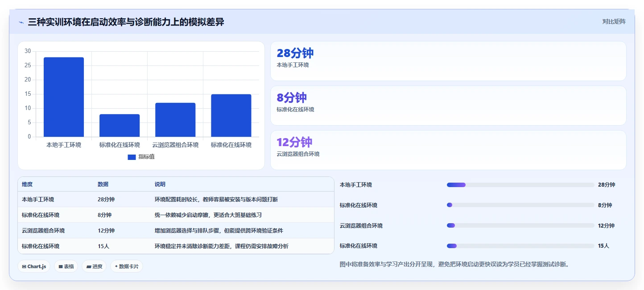Click the 维度 table column header
Viewport: 644px width, 290px height.
(27, 184)
